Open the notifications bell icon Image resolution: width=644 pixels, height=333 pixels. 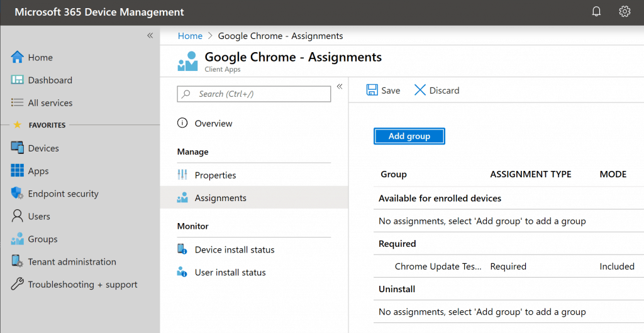pos(596,12)
